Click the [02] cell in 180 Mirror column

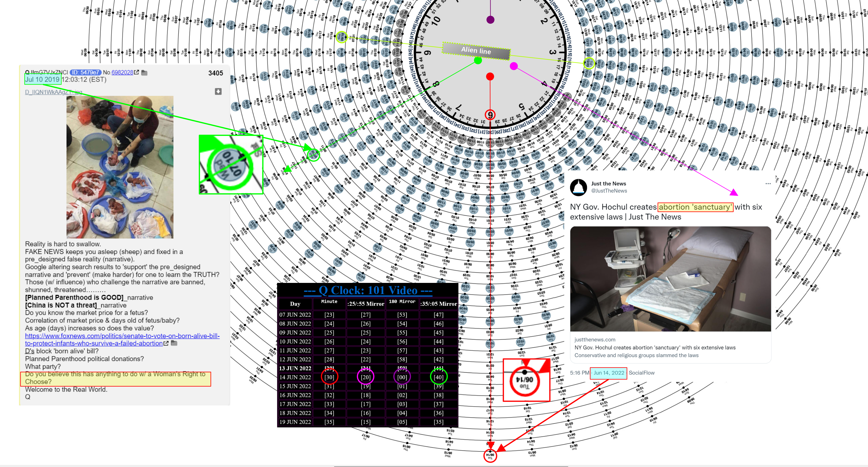tap(402, 395)
